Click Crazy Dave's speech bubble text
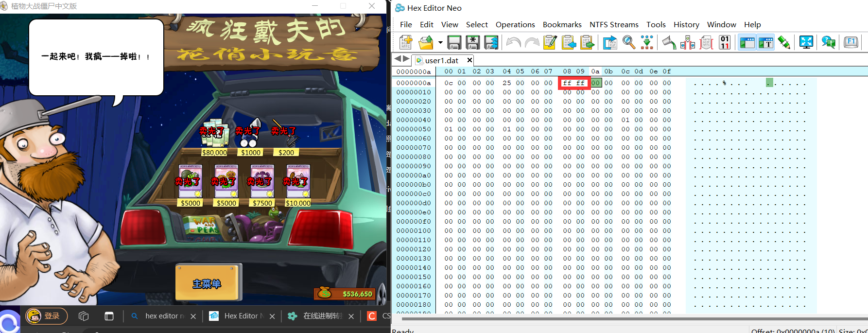Viewport: 868px width, 333px height. (96, 57)
